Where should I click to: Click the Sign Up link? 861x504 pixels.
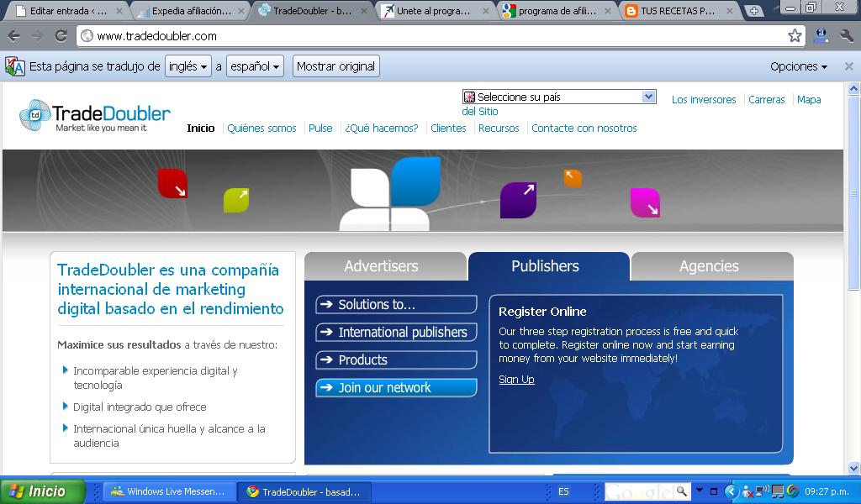[x=516, y=380]
